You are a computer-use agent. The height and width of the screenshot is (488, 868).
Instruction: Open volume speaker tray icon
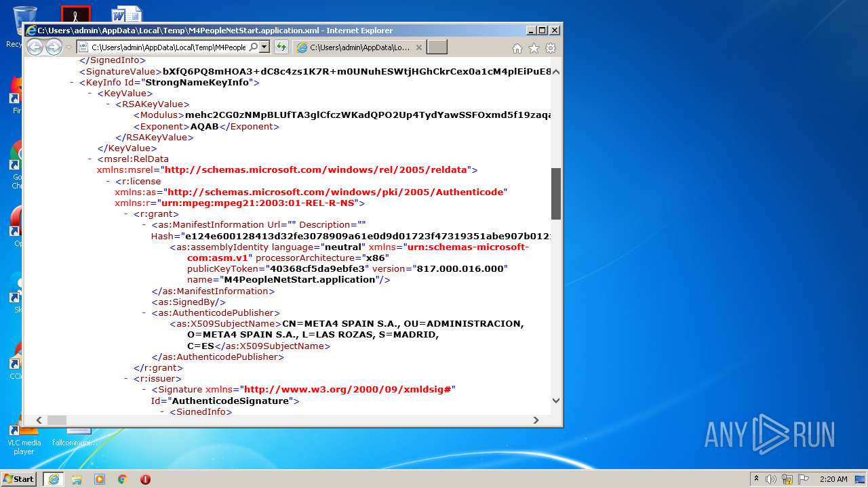click(770, 479)
